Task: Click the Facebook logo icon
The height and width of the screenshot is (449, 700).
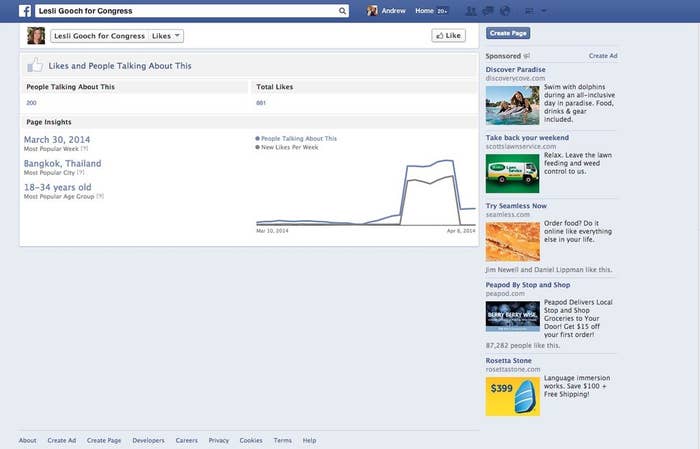Action: pos(25,11)
